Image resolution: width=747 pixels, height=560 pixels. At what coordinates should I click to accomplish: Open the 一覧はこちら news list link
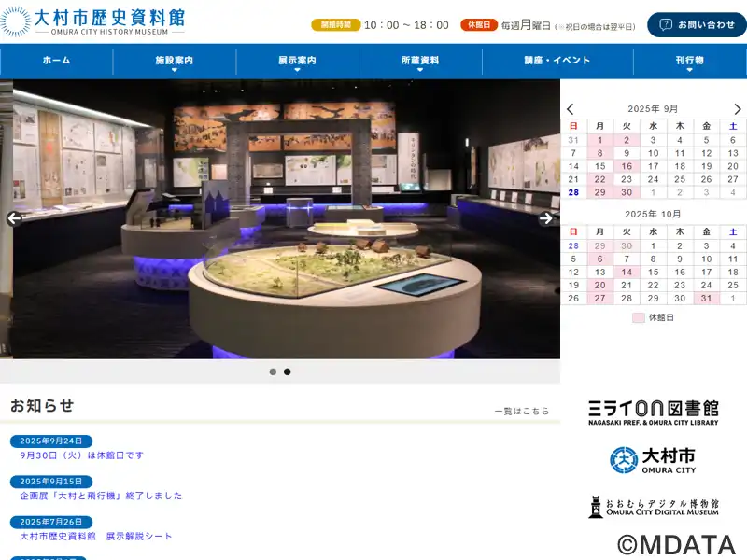point(522,411)
